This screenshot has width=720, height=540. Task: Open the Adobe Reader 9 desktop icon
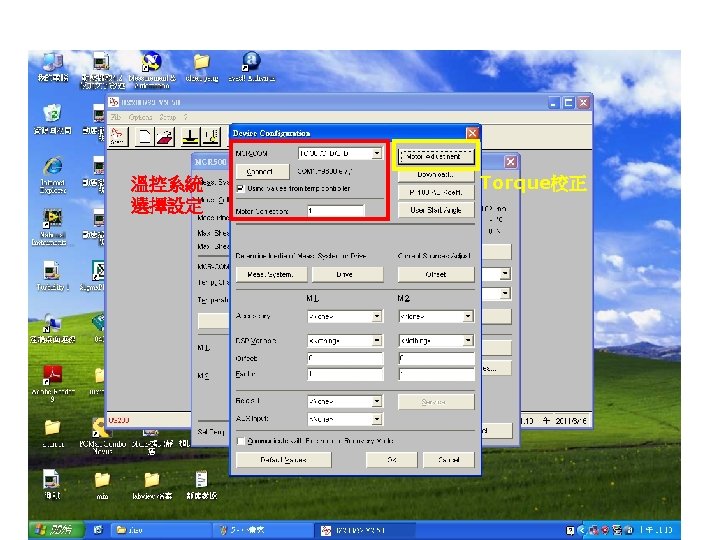pos(52,383)
